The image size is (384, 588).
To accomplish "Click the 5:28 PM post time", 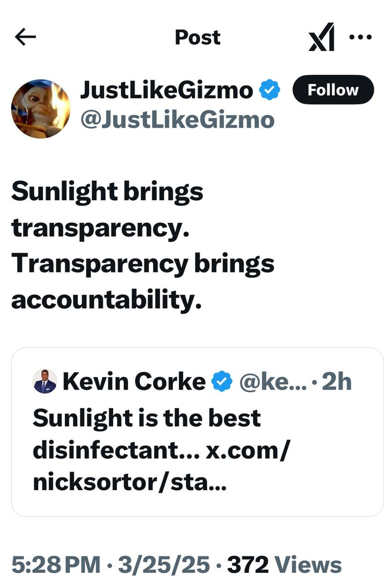I will click(56, 565).
